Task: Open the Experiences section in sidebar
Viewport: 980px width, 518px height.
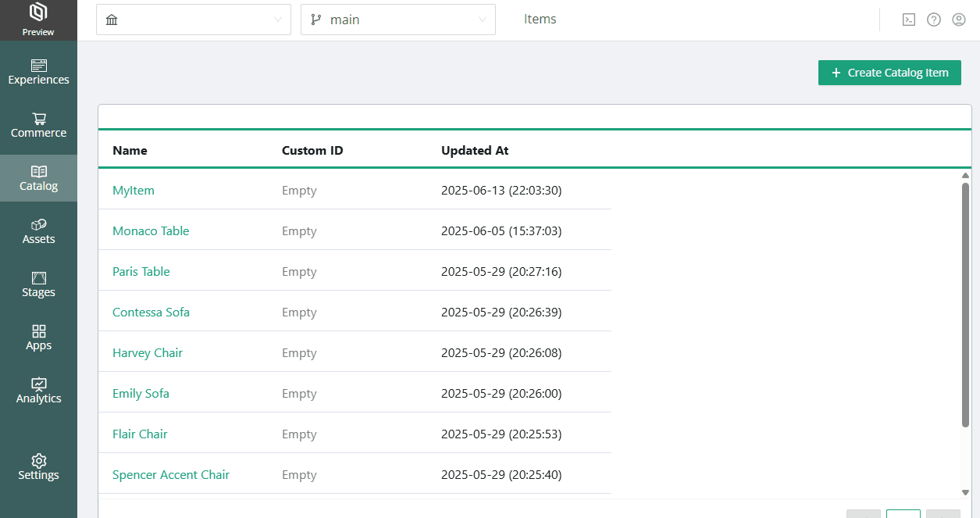Action: pos(38,72)
